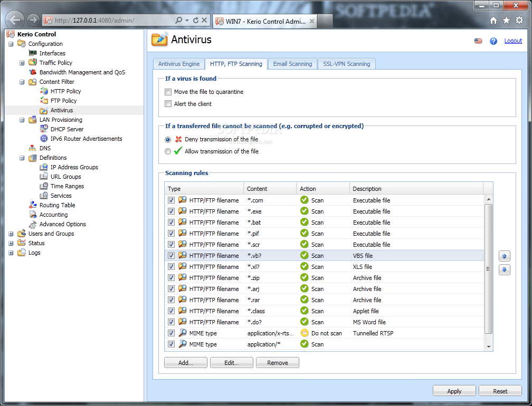The width and height of the screenshot is (532, 406).
Task: Click the browser Forward arrow
Action: coord(33,21)
